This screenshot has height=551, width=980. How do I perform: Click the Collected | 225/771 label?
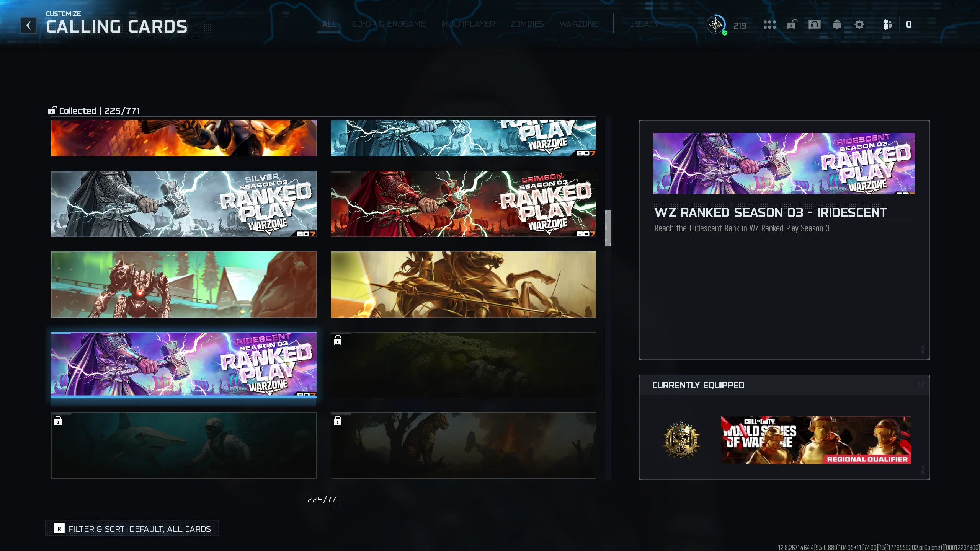pyautogui.click(x=99, y=111)
